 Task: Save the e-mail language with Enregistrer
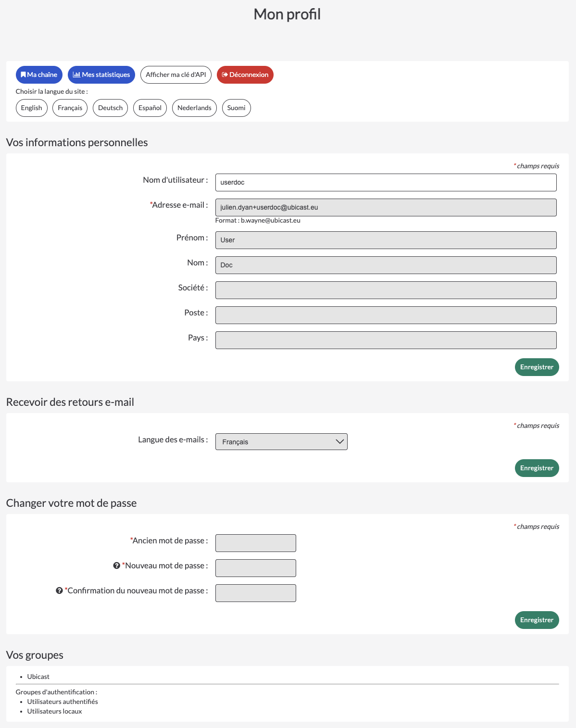(x=537, y=468)
